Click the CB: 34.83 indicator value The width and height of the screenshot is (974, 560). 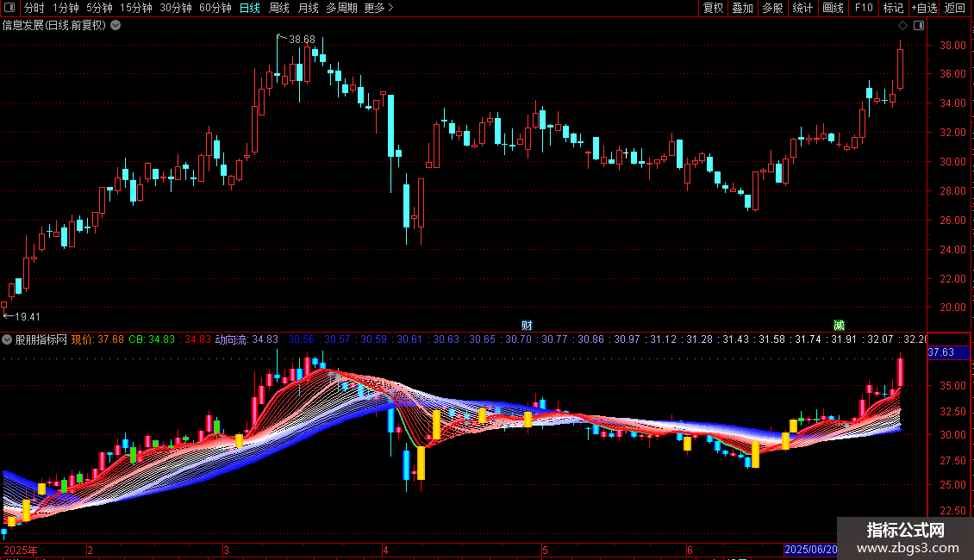(x=152, y=339)
